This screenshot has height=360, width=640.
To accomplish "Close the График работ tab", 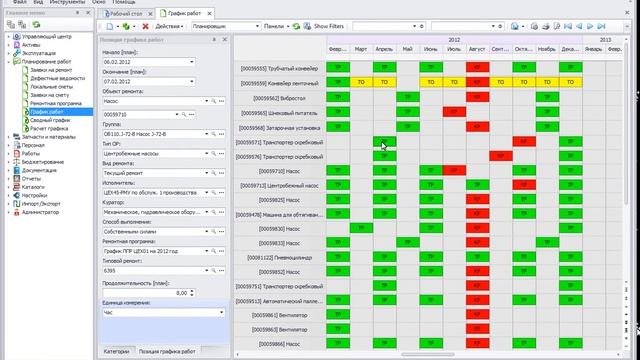I will click(209, 13).
